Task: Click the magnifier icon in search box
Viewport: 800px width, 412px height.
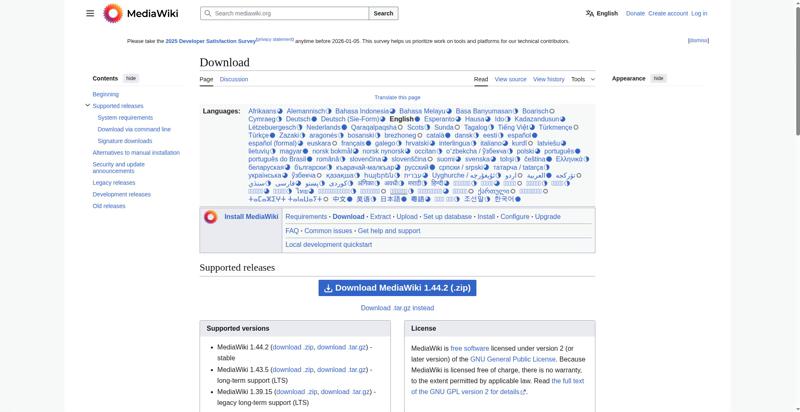Action: pyautogui.click(x=207, y=14)
